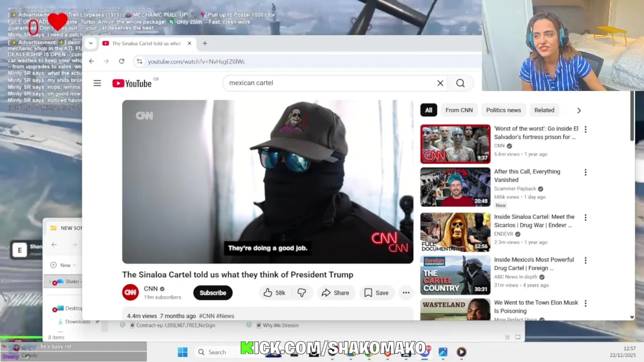Open 'We Went to the Town Elon Musk' title
Screen dimensions: 644x362
536,307
